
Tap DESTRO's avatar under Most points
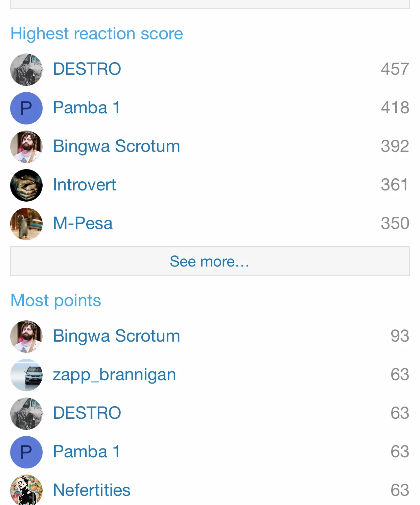26,414
